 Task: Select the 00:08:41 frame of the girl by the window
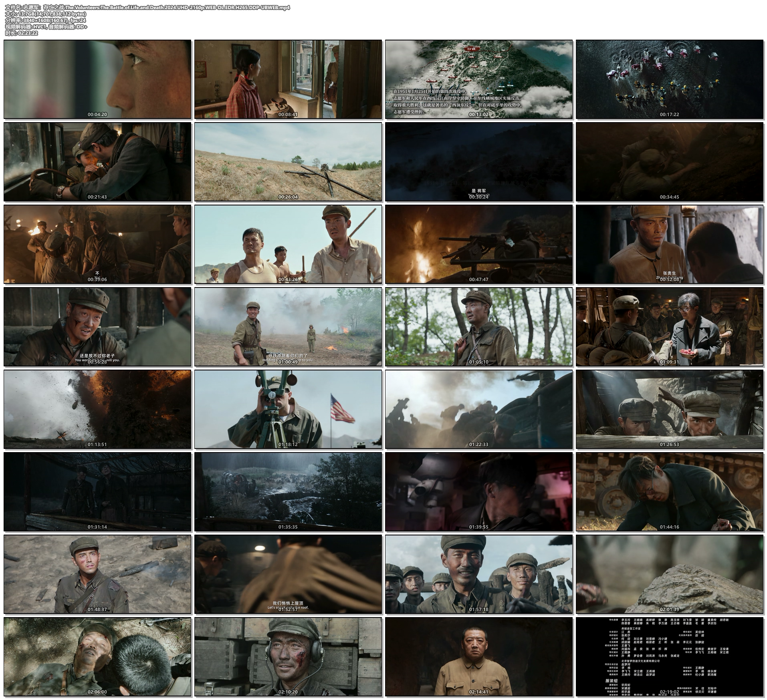(288, 79)
